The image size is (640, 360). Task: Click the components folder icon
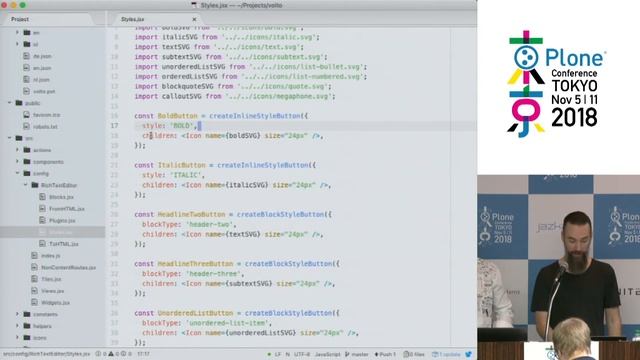click(x=27, y=162)
